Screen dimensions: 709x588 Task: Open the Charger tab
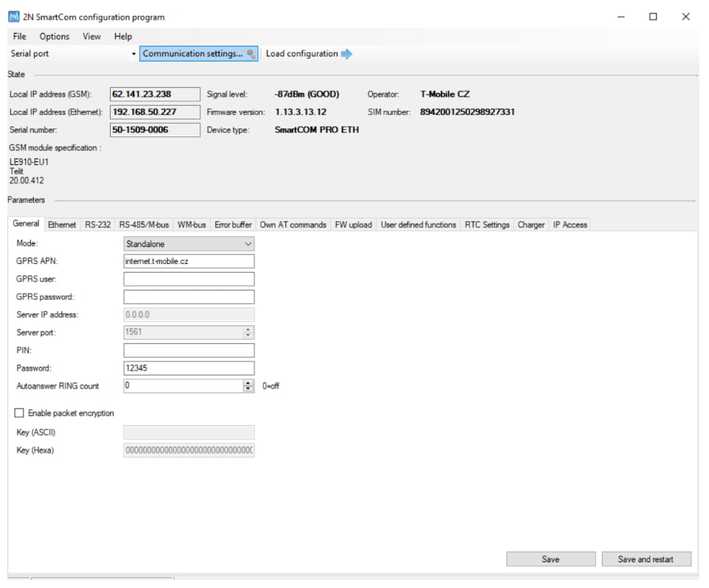tap(531, 225)
